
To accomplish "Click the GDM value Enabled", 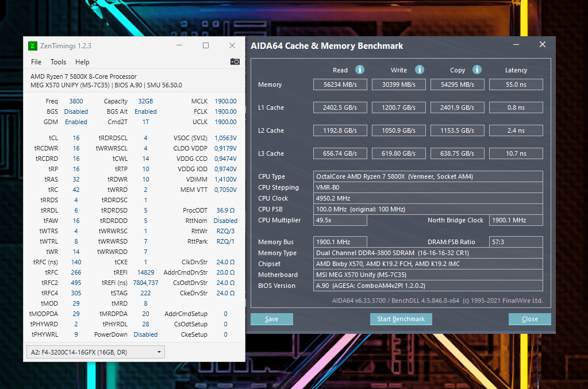I will (76, 122).
